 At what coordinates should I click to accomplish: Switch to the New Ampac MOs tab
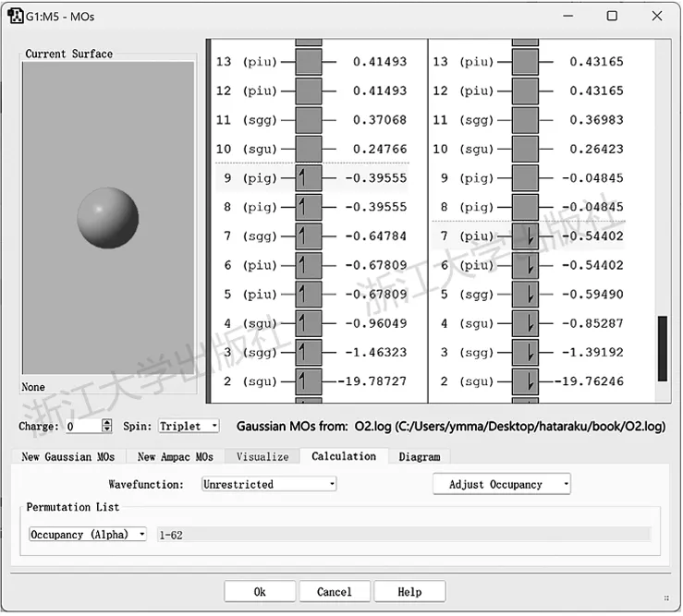point(175,456)
